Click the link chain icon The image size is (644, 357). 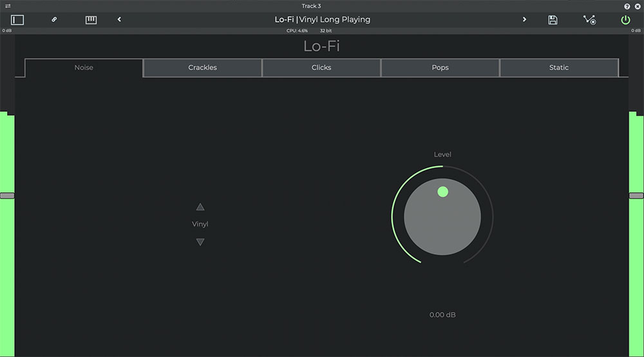tap(54, 20)
